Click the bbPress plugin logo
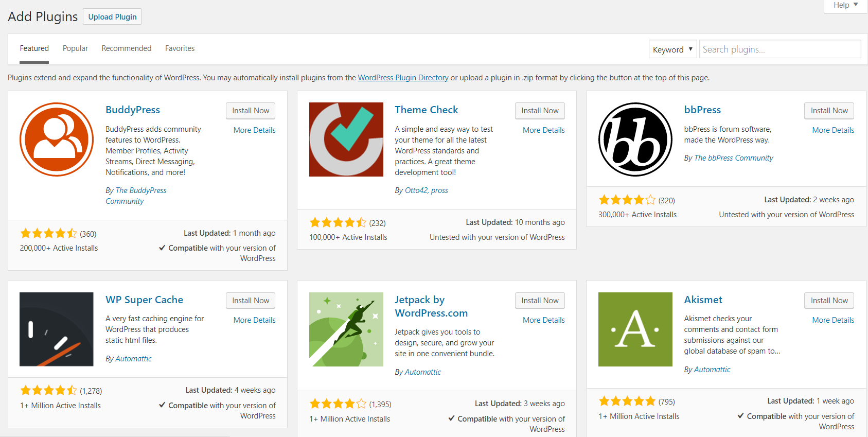The image size is (868, 437). [635, 139]
